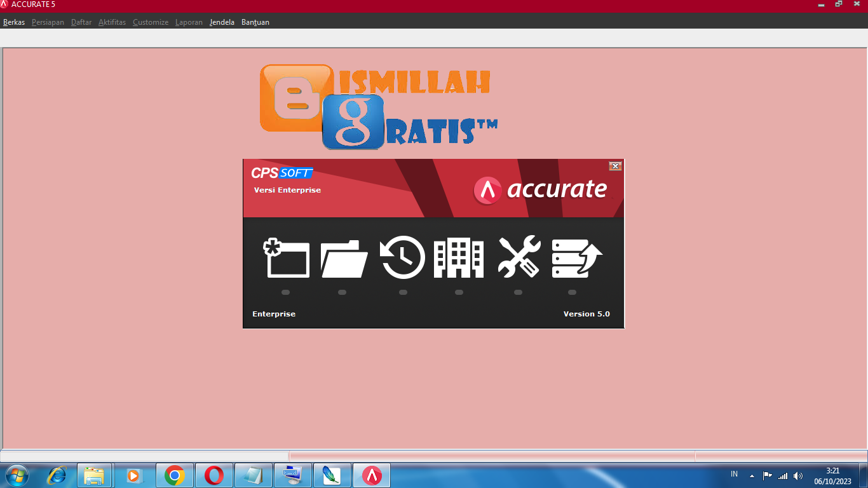This screenshot has height=488, width=868.
Task: Click the volume speaker tray icon
Action: (x=798, y=475)
